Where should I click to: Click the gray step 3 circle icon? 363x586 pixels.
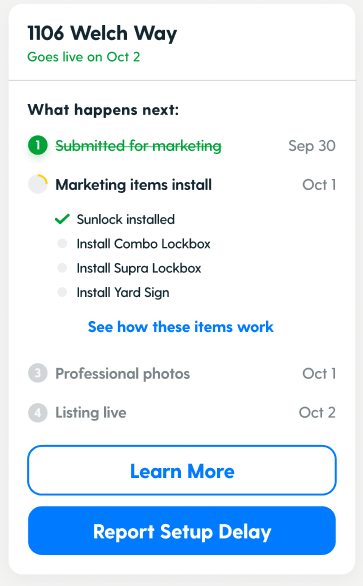[x=38, y=373]
